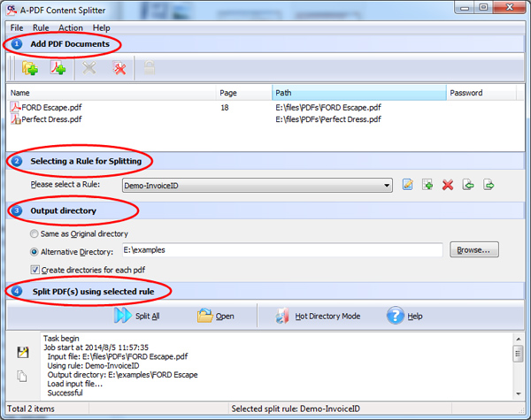
Task: Open the Rule menu
Action: coord(41,27)
